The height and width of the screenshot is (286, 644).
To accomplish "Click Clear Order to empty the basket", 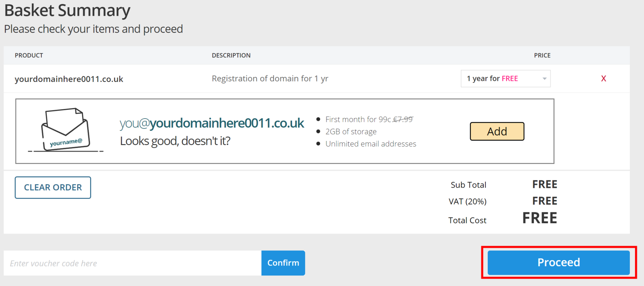I will (53, 187).
